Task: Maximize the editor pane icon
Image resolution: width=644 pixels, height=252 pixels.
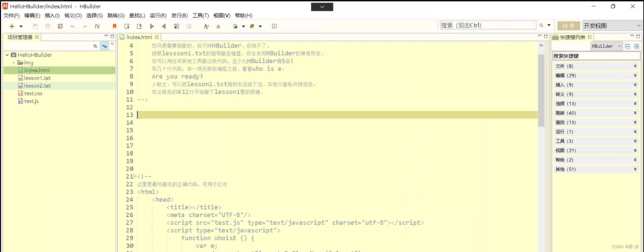Action: click(x=546, y=36)
